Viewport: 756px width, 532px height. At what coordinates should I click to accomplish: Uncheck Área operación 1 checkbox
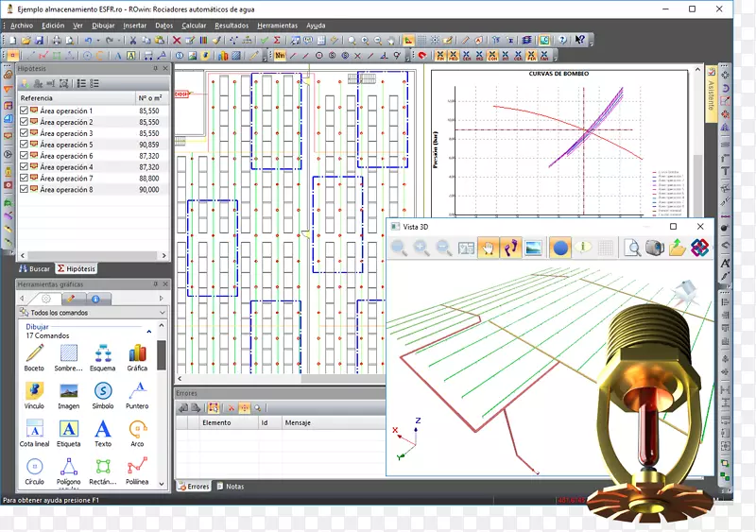[x=24, y=112]
